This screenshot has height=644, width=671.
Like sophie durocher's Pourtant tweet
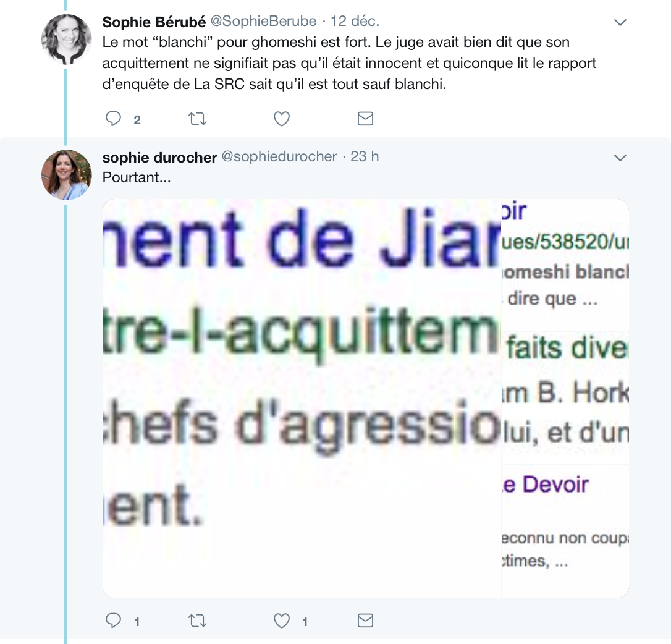tap(282, 621)
